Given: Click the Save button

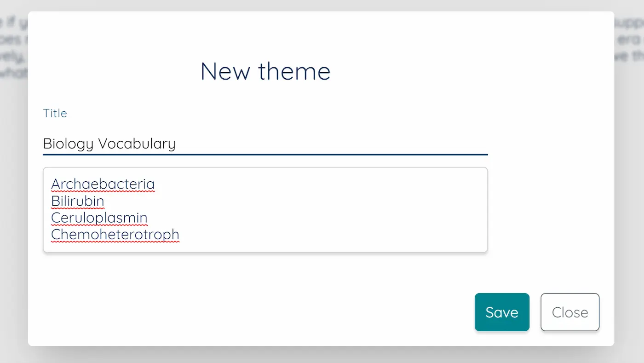Looking at the screenshot, I should [502, 312].
